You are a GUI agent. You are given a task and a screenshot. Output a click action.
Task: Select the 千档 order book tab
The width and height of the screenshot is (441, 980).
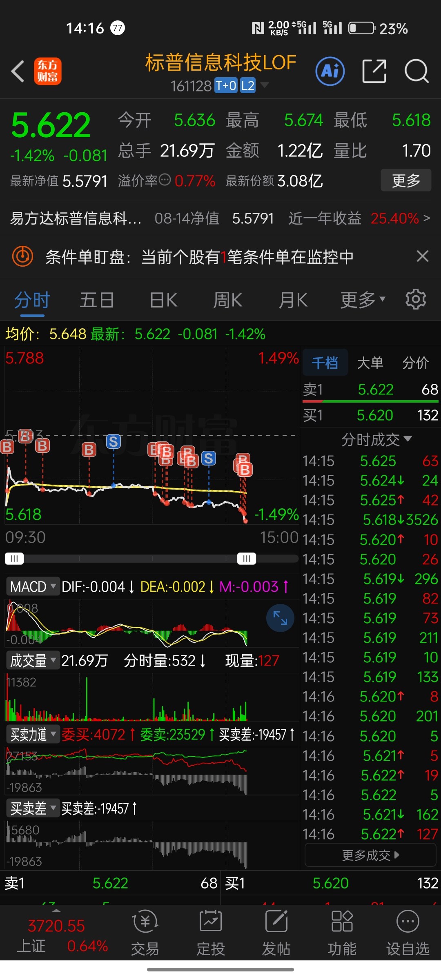click(x=325, y=362)
